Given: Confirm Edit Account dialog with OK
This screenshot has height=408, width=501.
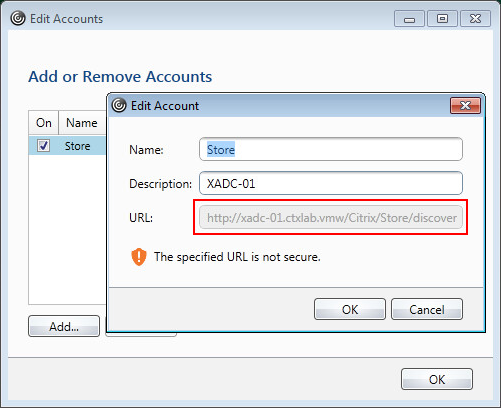Looking at the screenshot, I should tap(350, 309).
